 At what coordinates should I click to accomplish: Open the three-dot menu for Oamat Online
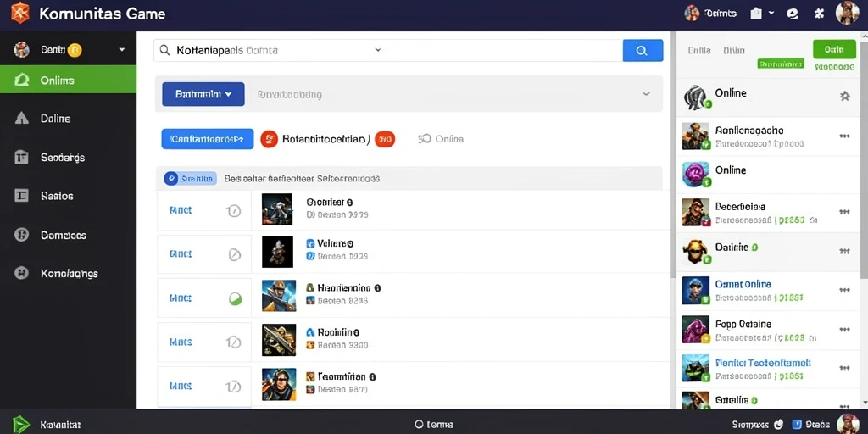[844, 290]
